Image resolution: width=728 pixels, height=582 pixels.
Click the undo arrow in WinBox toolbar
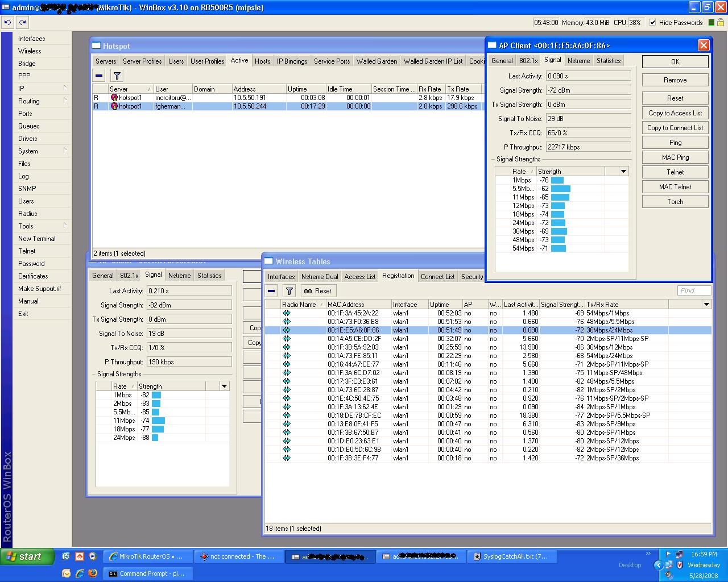pos(8,22)
